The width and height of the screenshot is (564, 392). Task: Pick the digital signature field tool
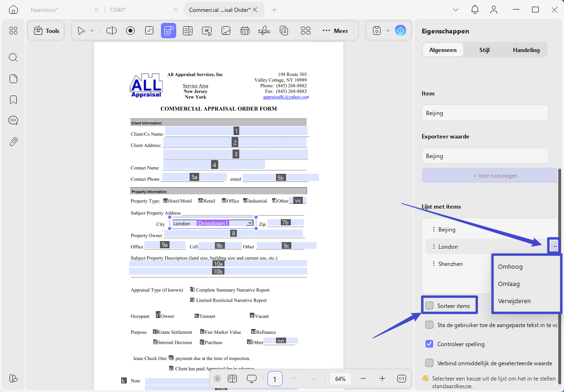click(x=265, y=31)
